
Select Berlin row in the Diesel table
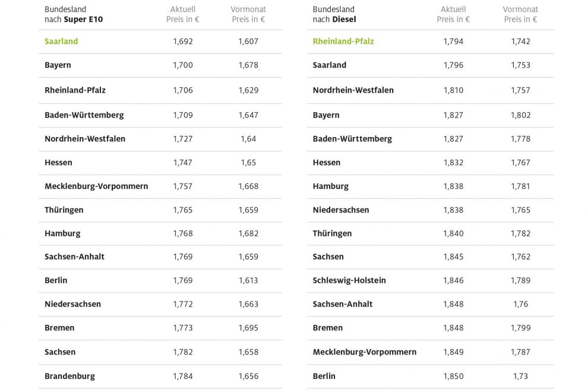324,376
